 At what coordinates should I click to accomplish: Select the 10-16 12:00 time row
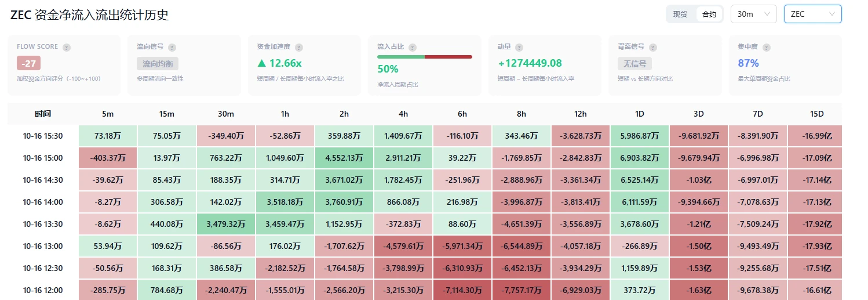[x=425, y=290]
